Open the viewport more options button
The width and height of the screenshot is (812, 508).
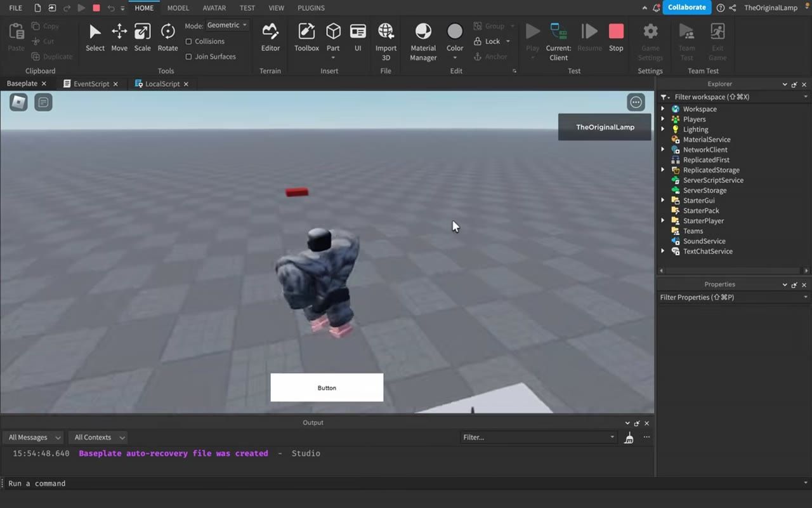pos(636,102)
